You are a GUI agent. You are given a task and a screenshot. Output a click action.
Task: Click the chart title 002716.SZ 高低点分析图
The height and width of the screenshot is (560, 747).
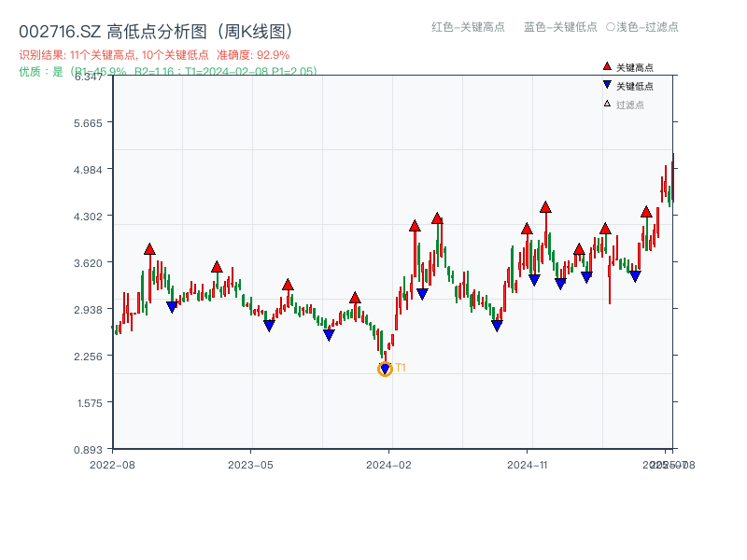(x=156, y=32)
